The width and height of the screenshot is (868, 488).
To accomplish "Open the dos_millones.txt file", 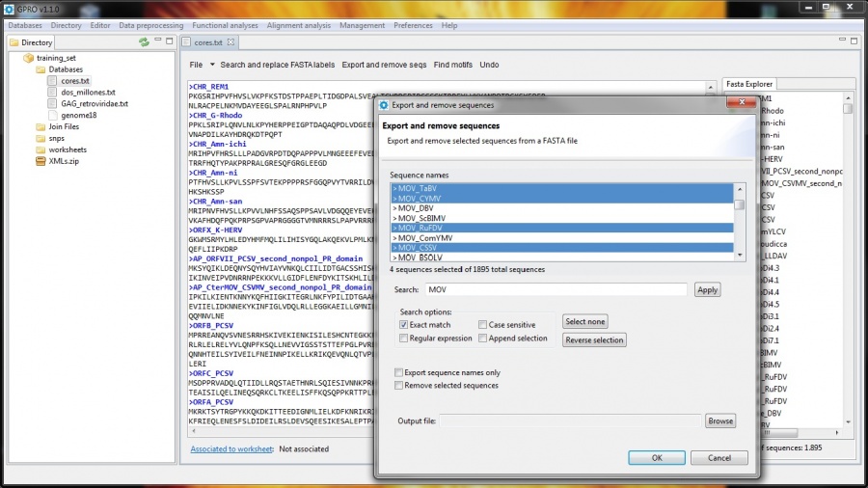I will [x=87, y=93].
